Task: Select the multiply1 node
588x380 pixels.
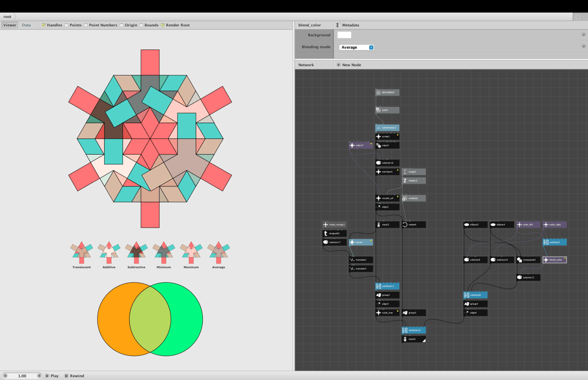Action: [413, 198]
